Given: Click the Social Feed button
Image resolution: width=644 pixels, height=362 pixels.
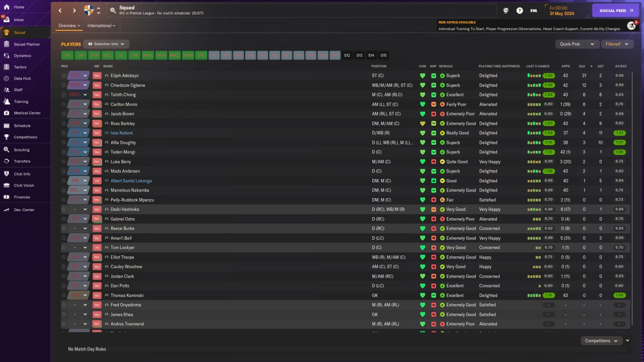Looking at the screenshot, I should click(615, 11).
